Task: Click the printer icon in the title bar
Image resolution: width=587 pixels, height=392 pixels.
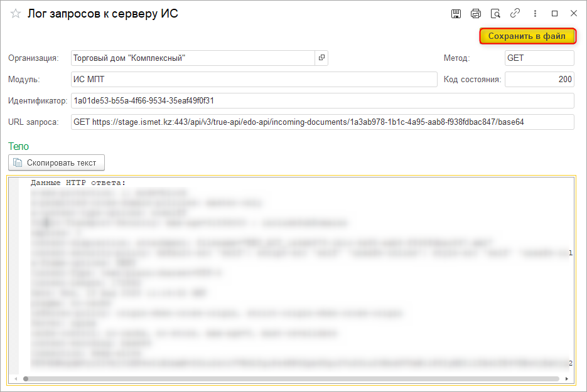Action: click(x=476, y=14)
